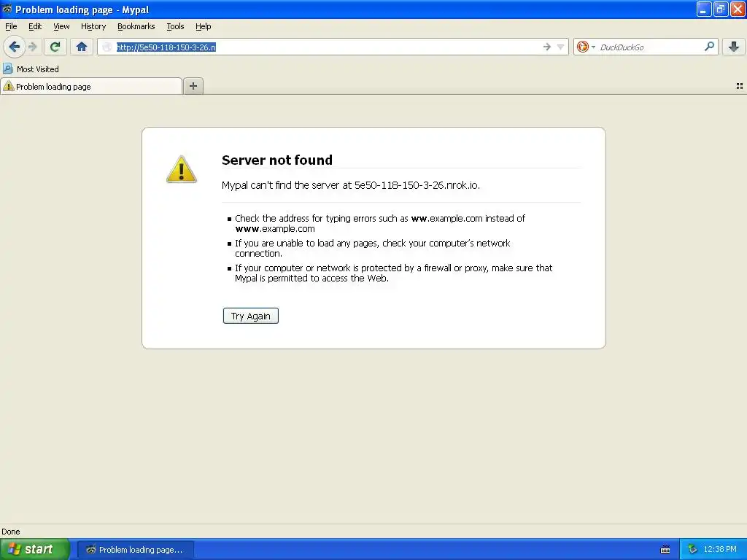Open the Tools menu
The image size is (747, 560).
click(175, 26)
